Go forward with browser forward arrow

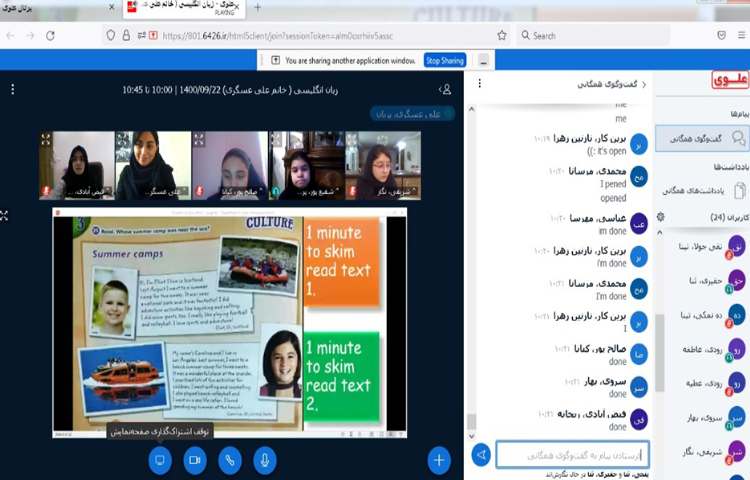click(x=30, y=35)
